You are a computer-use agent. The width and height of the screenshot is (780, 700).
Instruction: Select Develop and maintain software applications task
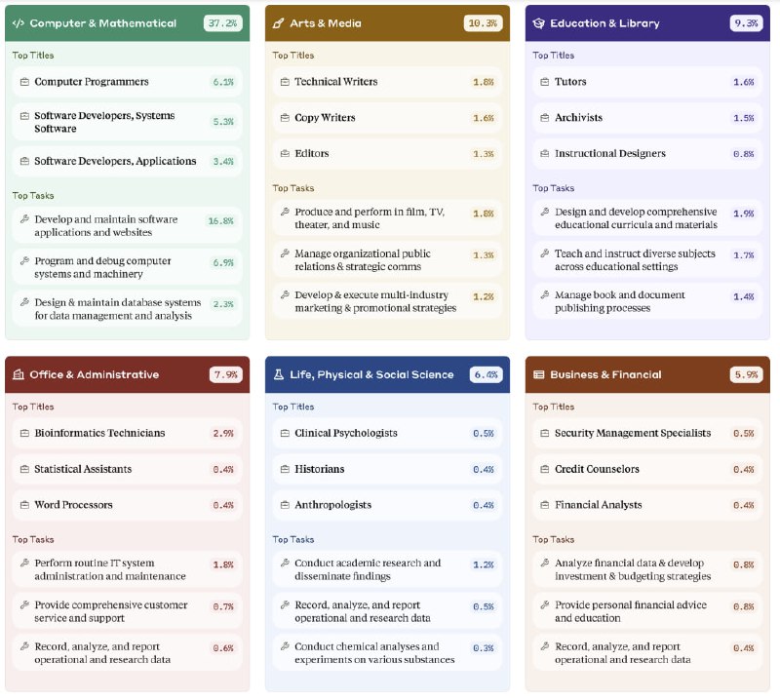tap(128, 225)
